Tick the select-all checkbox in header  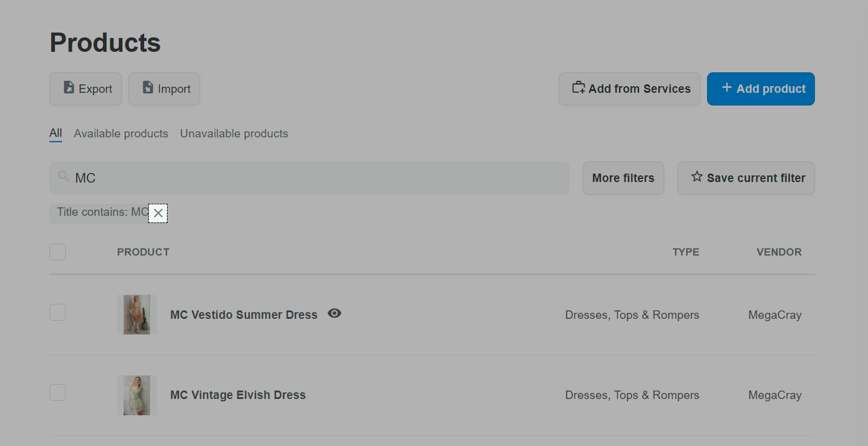[57, 252]
